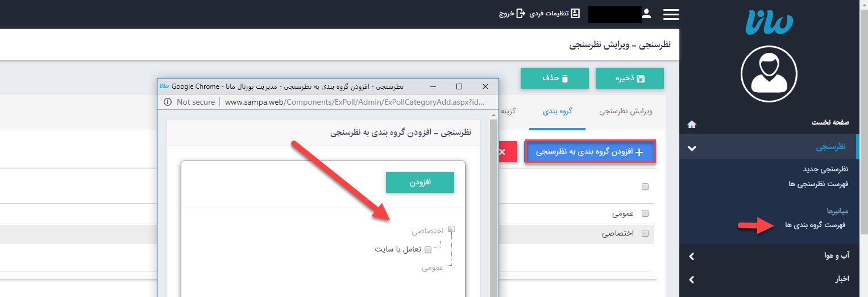Open the گروه بندی tab
The height and width of the screenshot is (297, 868).
[556, 112]
